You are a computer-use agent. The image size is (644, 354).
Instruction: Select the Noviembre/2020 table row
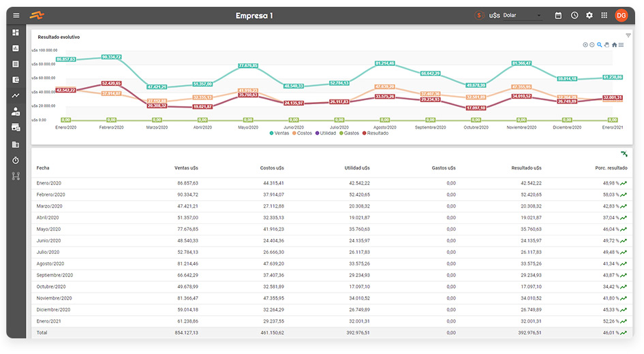coord(332,298)
